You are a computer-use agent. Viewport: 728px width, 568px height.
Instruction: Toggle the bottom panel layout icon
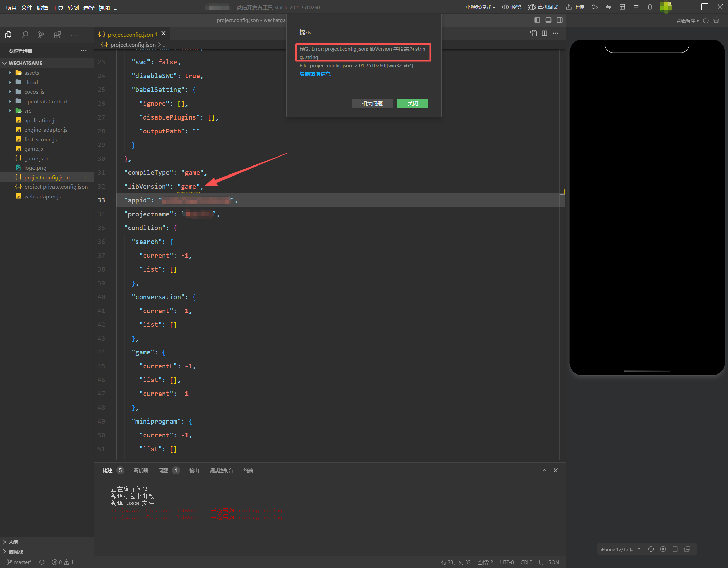548,20
